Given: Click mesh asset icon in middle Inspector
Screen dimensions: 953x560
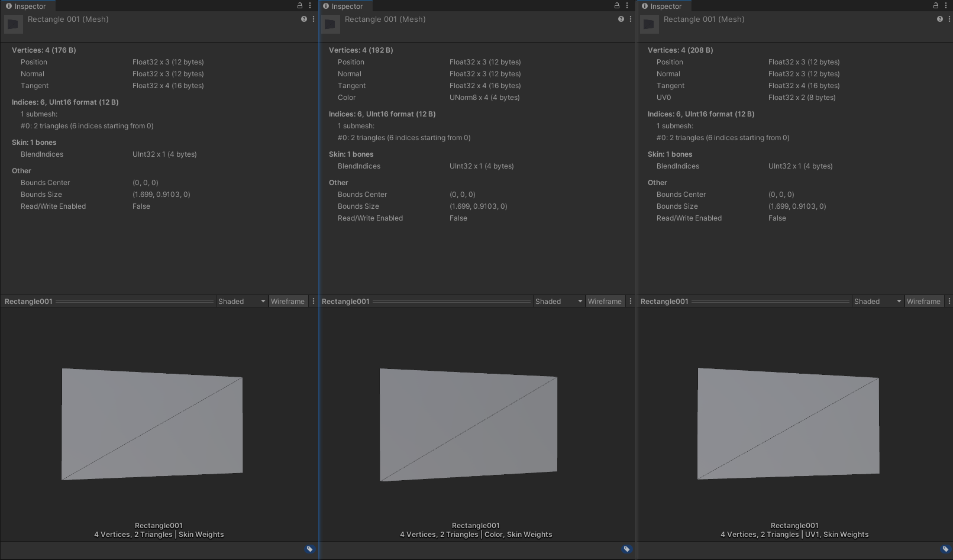Looking at the screenshot, I should [331, 24].
